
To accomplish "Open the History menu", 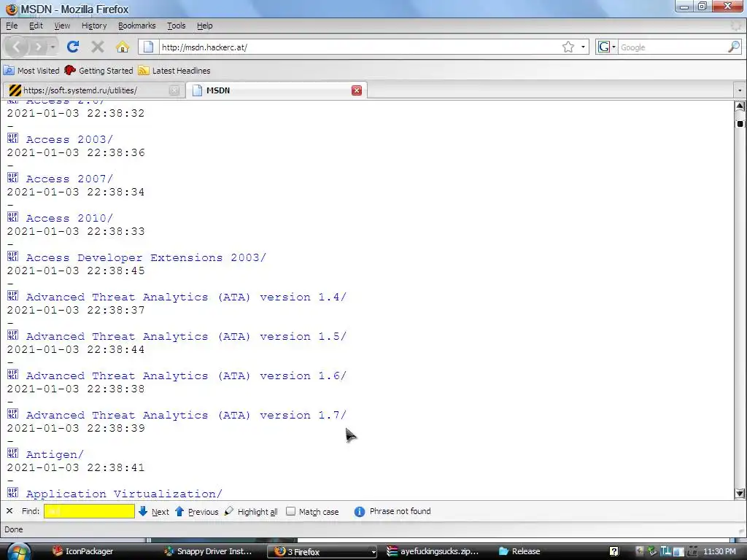I will (94, 26).
